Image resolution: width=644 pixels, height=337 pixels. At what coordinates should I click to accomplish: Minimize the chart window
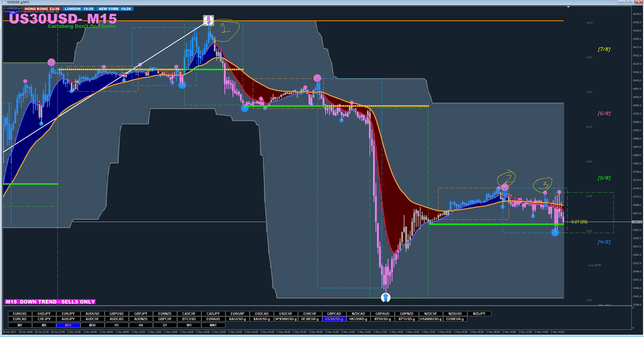pos(622,2)
